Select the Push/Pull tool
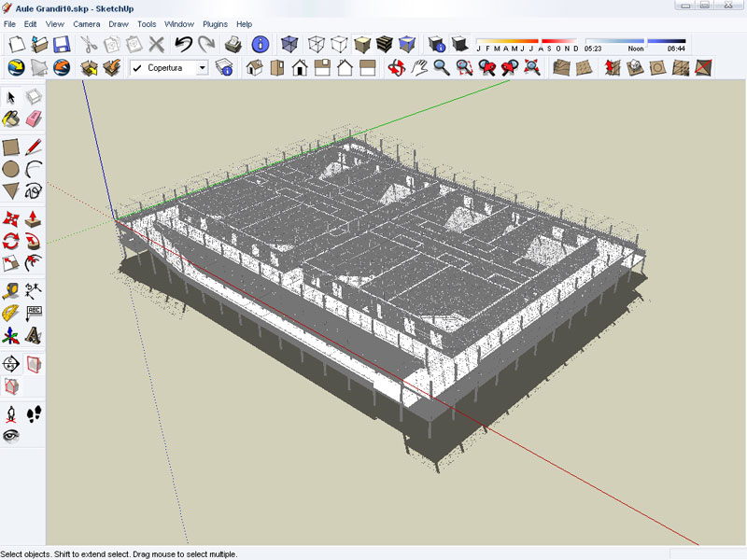Screen dimensions: 747x560 [34, 217]
